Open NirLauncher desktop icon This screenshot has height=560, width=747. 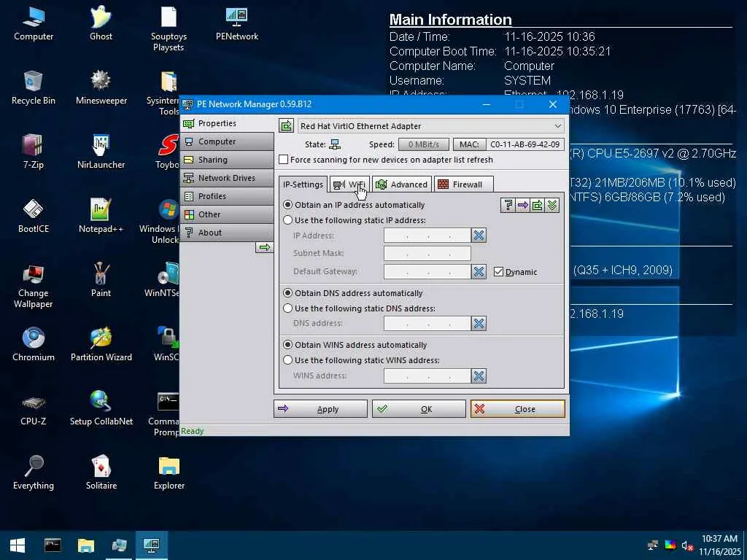coord(101,152)
